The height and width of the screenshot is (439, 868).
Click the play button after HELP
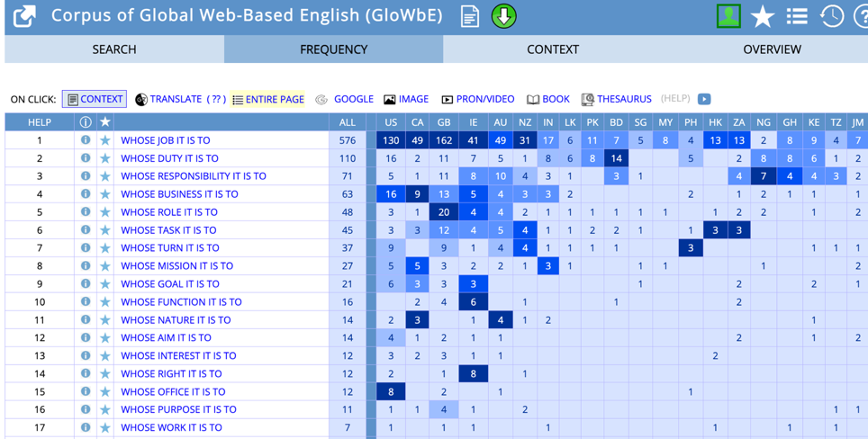703,99
